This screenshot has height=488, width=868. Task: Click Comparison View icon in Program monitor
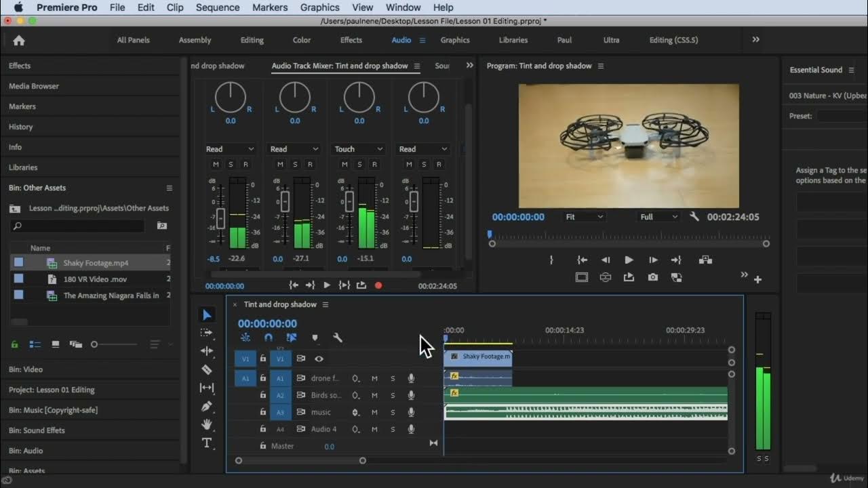pos(676,277)
